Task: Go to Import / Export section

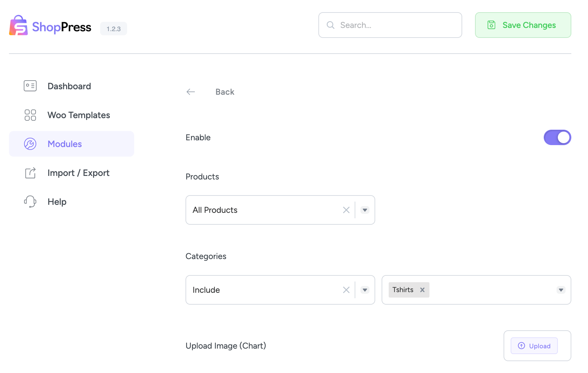Action: 78,173
